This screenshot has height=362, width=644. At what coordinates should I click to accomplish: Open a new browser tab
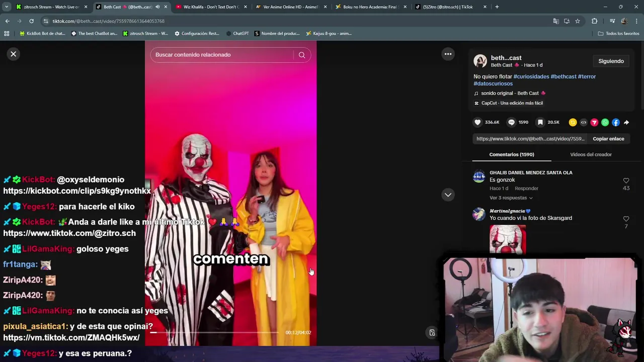pos(497,7)
